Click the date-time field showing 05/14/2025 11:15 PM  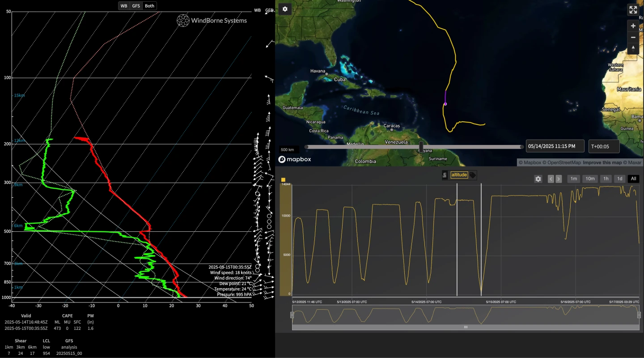tap(555, 146)
